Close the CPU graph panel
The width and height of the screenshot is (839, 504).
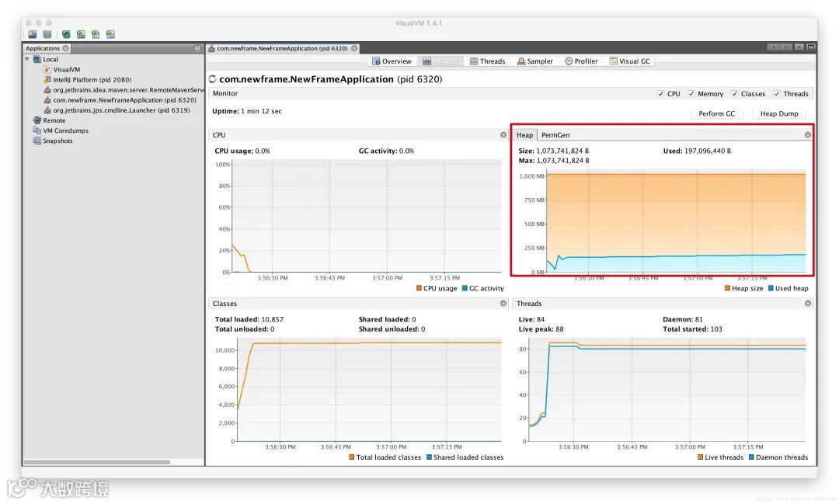pyautogui.click(x=503, y=135)
